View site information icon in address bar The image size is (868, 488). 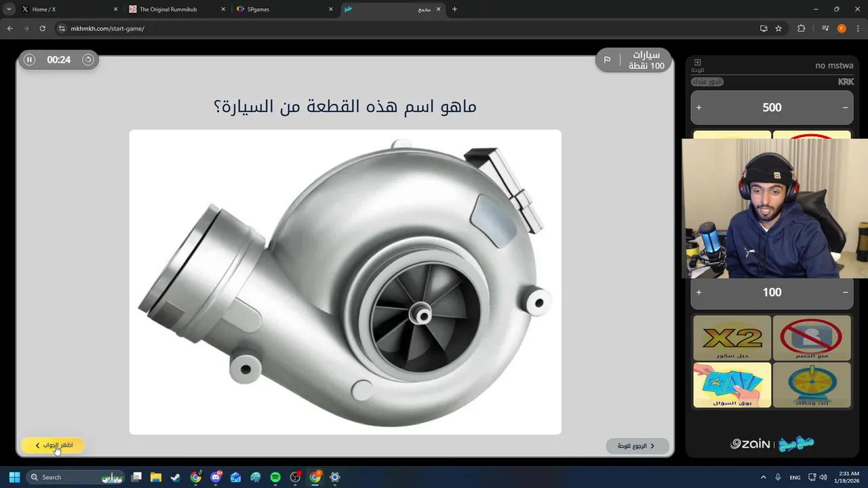(x=62, y=28)
